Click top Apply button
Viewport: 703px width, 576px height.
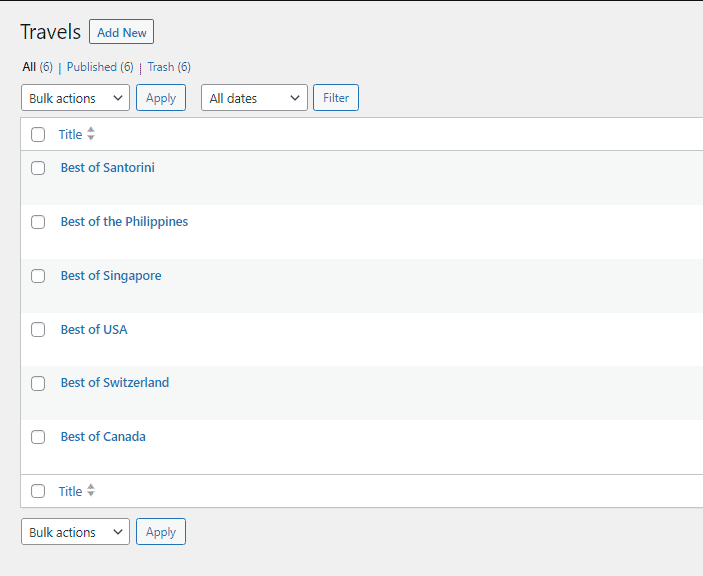coord(161,98)
